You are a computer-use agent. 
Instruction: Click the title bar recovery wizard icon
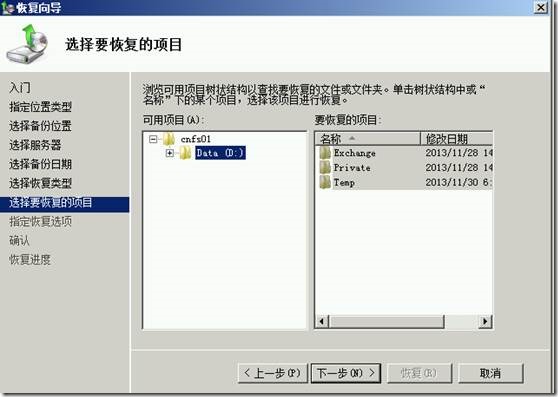7,7
